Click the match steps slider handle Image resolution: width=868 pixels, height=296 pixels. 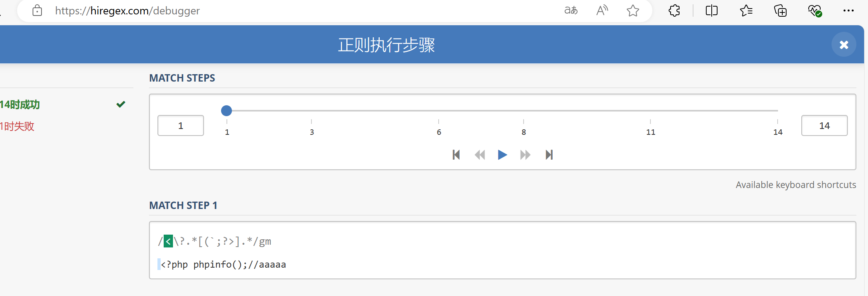[227, 111]
